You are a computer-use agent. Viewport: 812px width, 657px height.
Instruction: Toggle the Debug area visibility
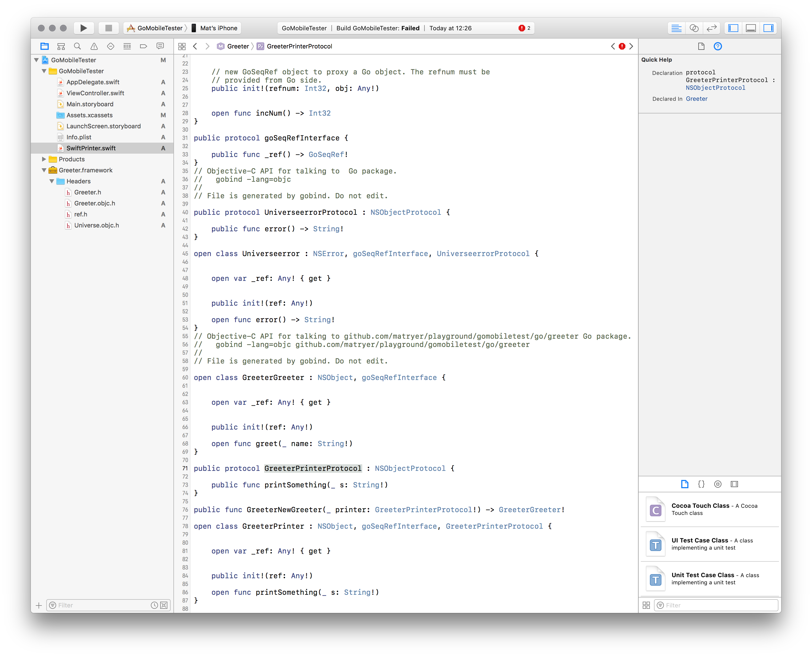(751, 28)
